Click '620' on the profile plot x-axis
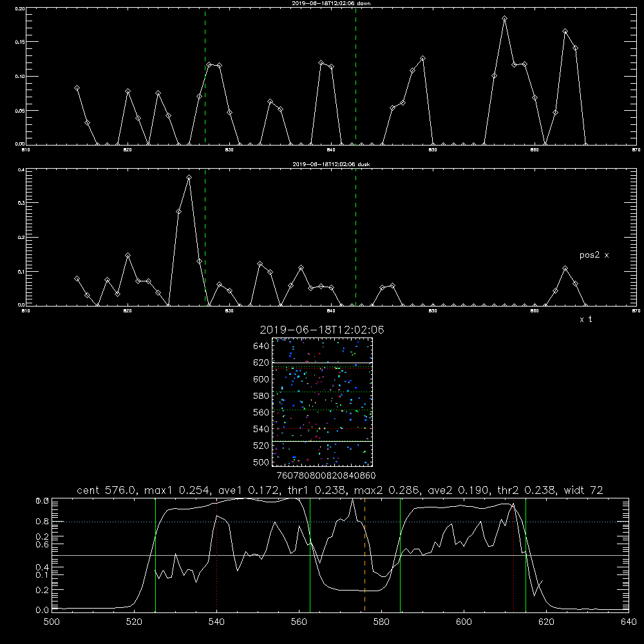Viewport: 644px width, 644px height. coord(546,622)
